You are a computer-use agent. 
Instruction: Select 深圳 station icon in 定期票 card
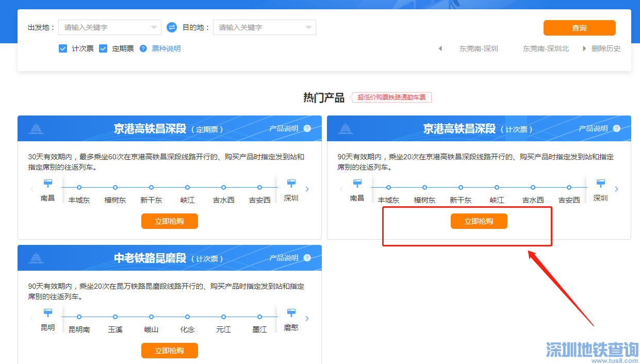click(x=291, y=183)
